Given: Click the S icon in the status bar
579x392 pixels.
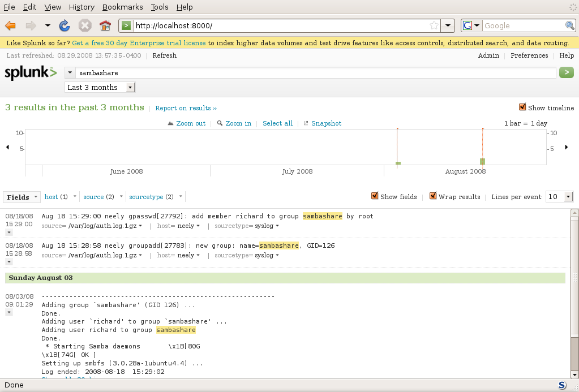Looking at the screenshot, I should point(563,385).
